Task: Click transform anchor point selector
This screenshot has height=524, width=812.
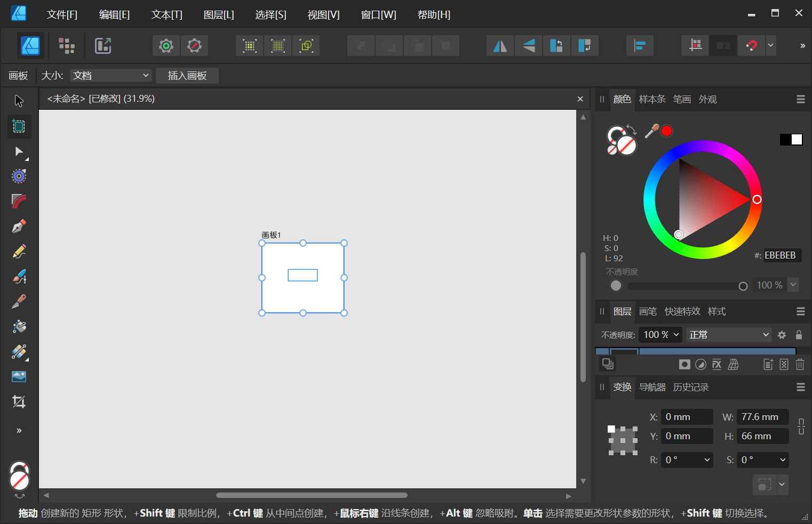Action: pos(623,440)
